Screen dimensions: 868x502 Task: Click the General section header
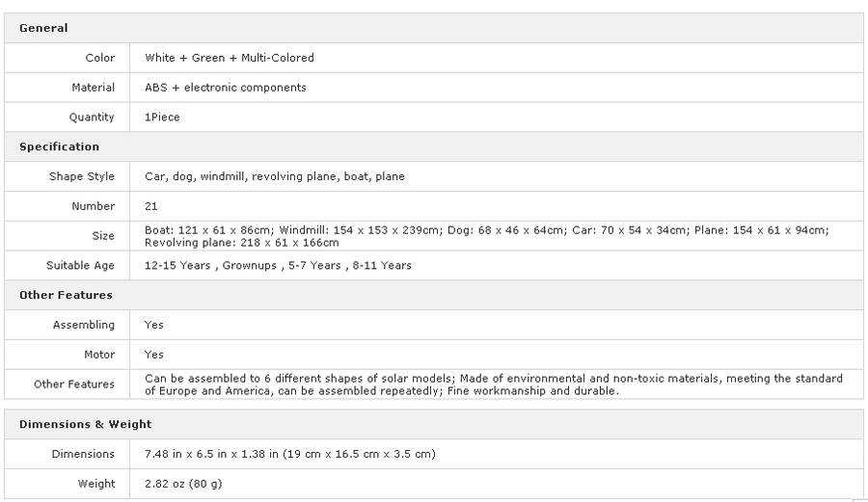coord(43,28)
